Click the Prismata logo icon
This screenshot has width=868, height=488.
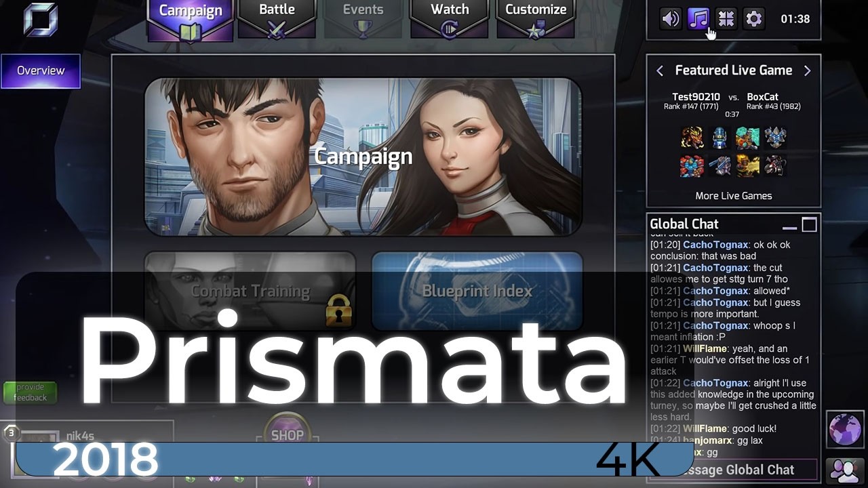coord(41,20)
